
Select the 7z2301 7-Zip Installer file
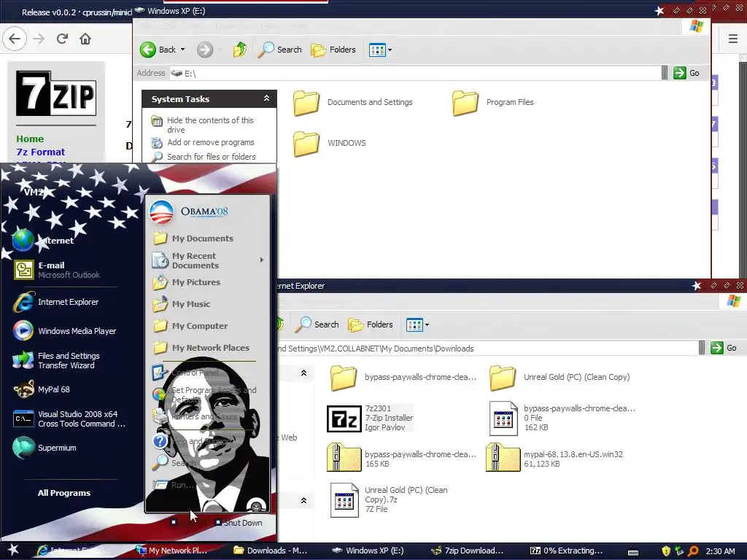370,418
